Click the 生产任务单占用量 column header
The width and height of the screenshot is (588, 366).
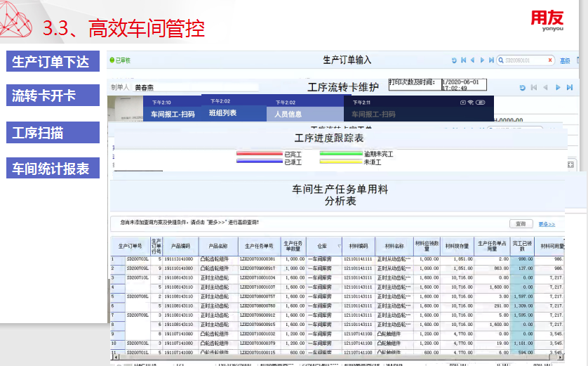tap(493, 247)
